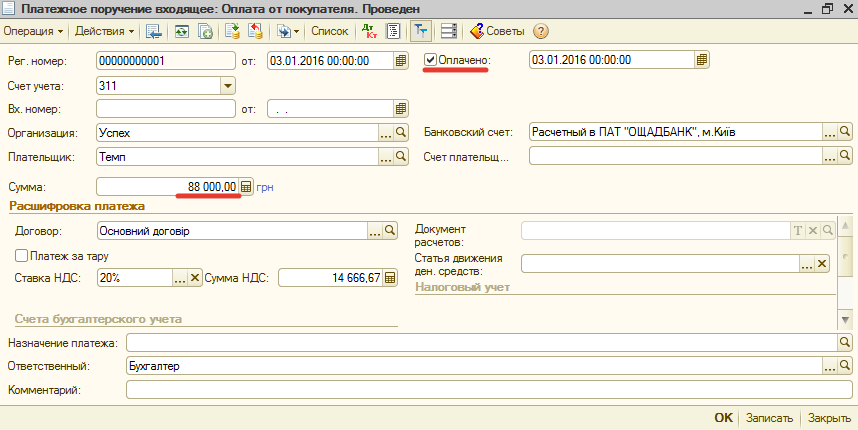Click the Дт/Кт posting results icon

369,31
